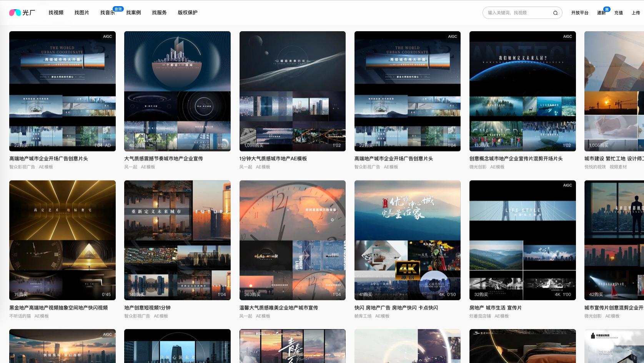
Task: Click AE模板 label beside 不听话的猫
Action: pyautogui.click(x=42, y=316)
